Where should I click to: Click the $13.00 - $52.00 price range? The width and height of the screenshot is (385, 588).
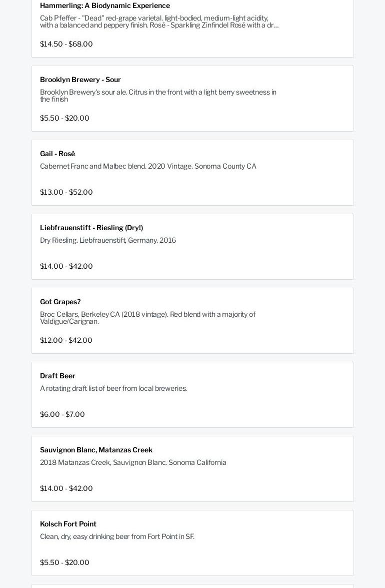(x=66, y=192)
